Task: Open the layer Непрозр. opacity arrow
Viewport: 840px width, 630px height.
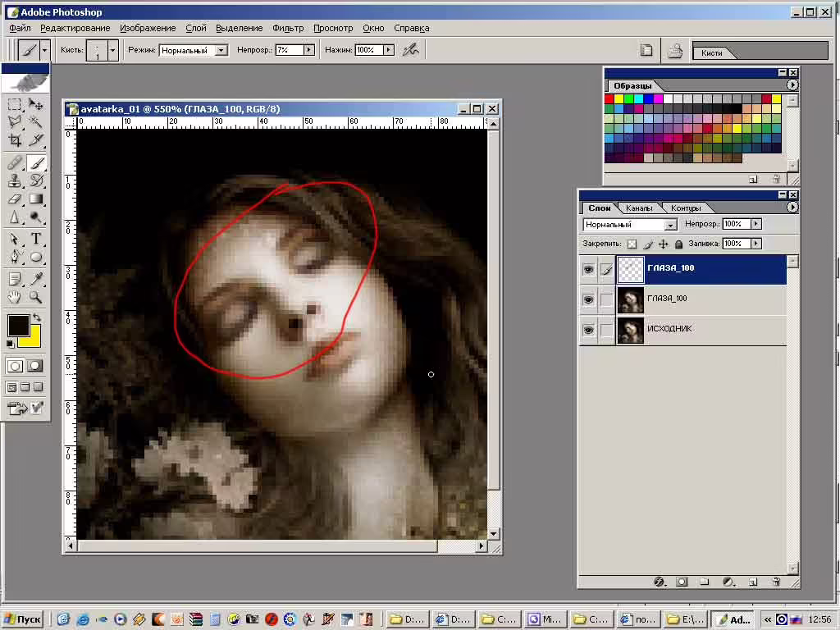Action: 756,224
